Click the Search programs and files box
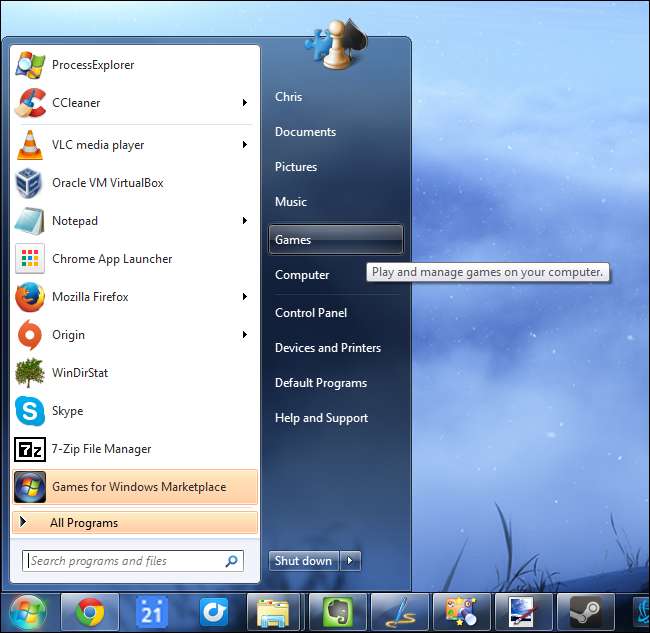Screen dimensions: 650x633 (125, 561)
